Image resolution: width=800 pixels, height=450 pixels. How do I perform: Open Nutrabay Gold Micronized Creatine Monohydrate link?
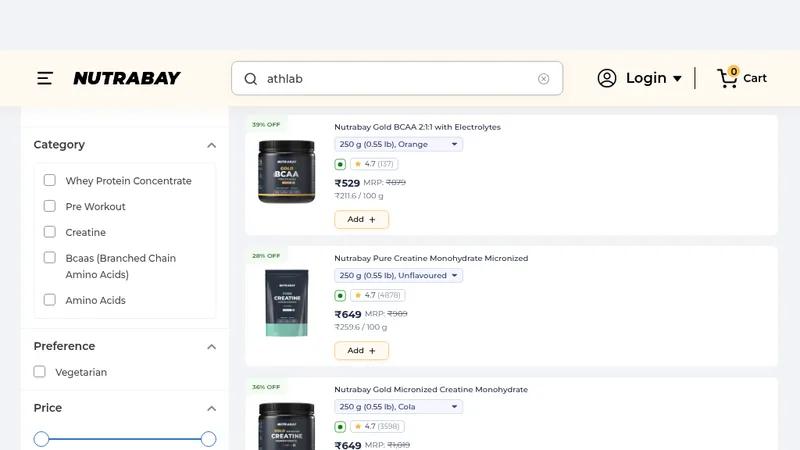pyautogui.click(x=431, y=389)
